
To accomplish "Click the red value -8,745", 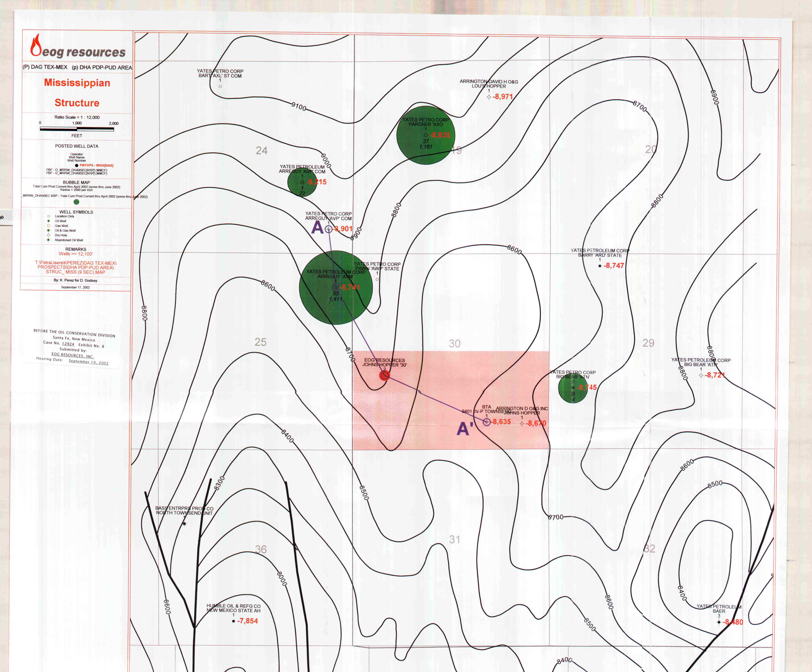I will (x=587, y=388).
